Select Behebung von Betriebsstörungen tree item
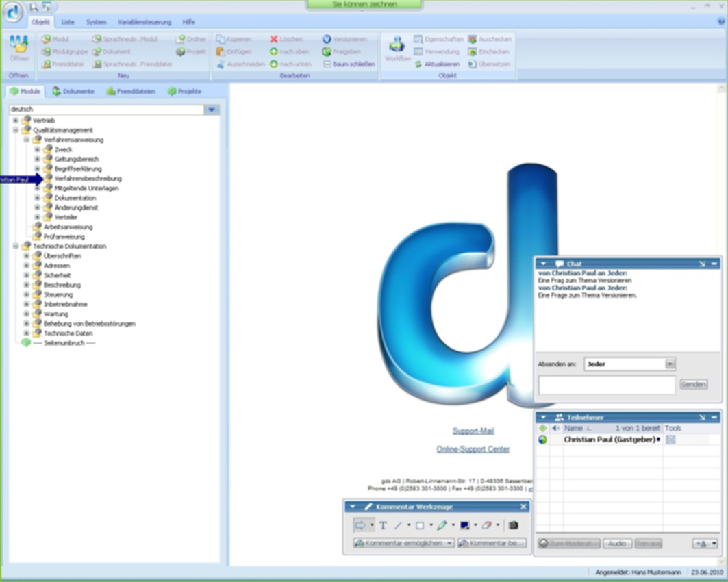The height and width of the screenshot is (582, 728). [x=90, y=323]
